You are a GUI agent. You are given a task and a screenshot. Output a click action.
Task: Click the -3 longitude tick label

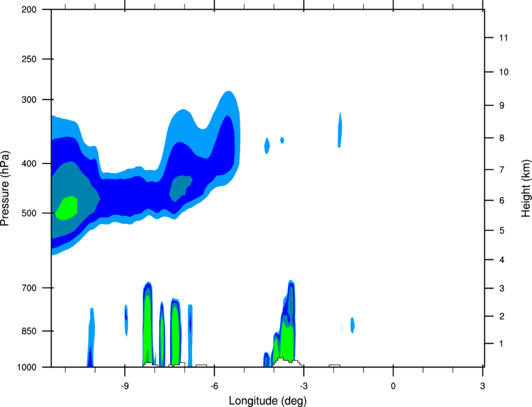[x=304, y=386]
